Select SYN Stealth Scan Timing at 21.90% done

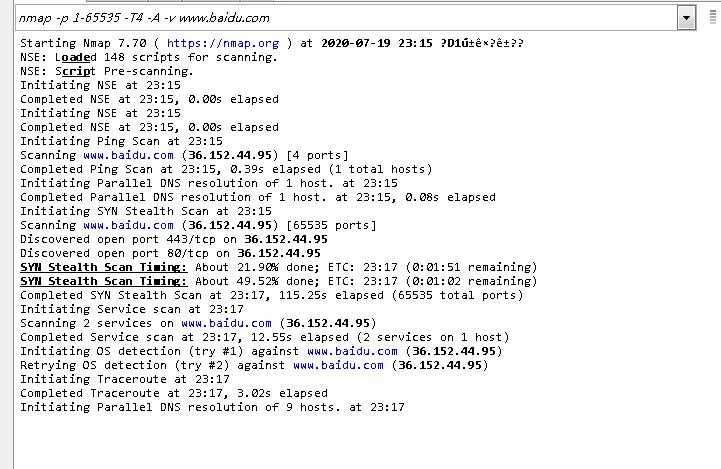[103, 267]
